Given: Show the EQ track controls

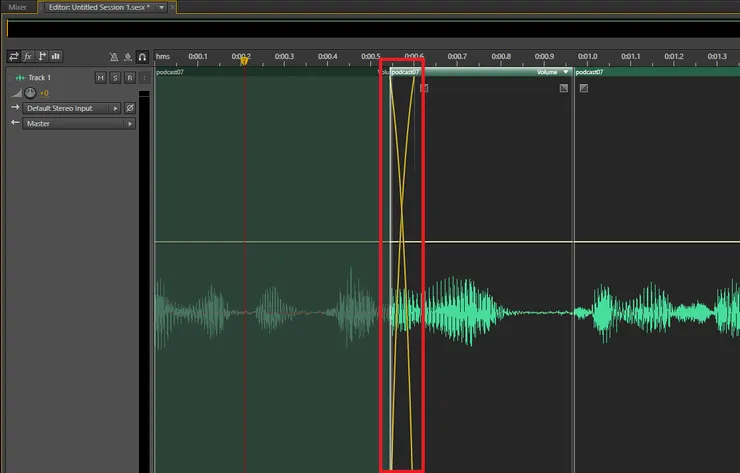Looking at the screenshot, I should 56,57.
